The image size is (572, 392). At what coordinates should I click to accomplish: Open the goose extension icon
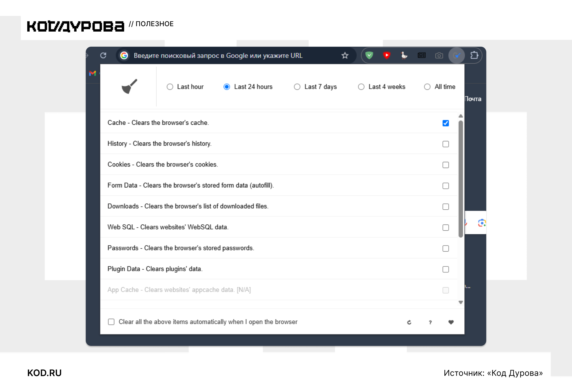click(404, 56)
